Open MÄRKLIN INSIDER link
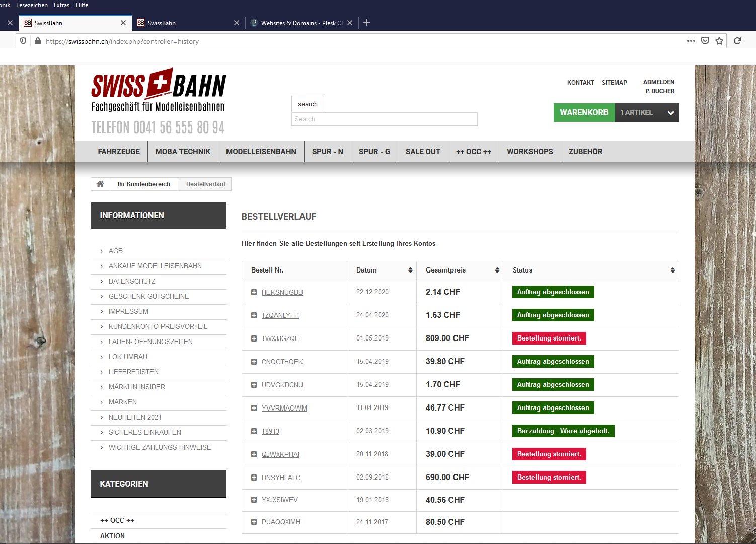Viewport: 756px width, 544px height. pyautogui.click(x=137, y=387)
